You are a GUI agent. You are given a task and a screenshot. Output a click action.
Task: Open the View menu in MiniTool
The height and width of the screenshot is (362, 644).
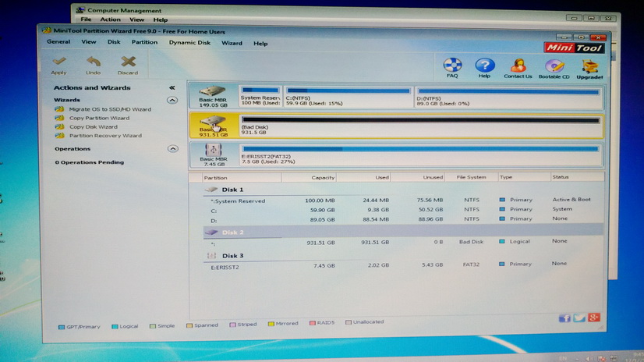pyautogui.click(x=89, y=42)
